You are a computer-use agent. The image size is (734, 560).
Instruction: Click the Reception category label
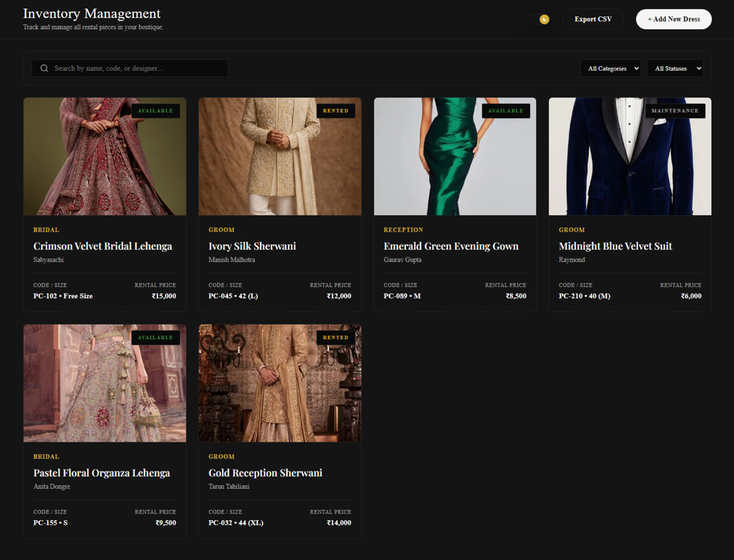(x=403, y=230)
